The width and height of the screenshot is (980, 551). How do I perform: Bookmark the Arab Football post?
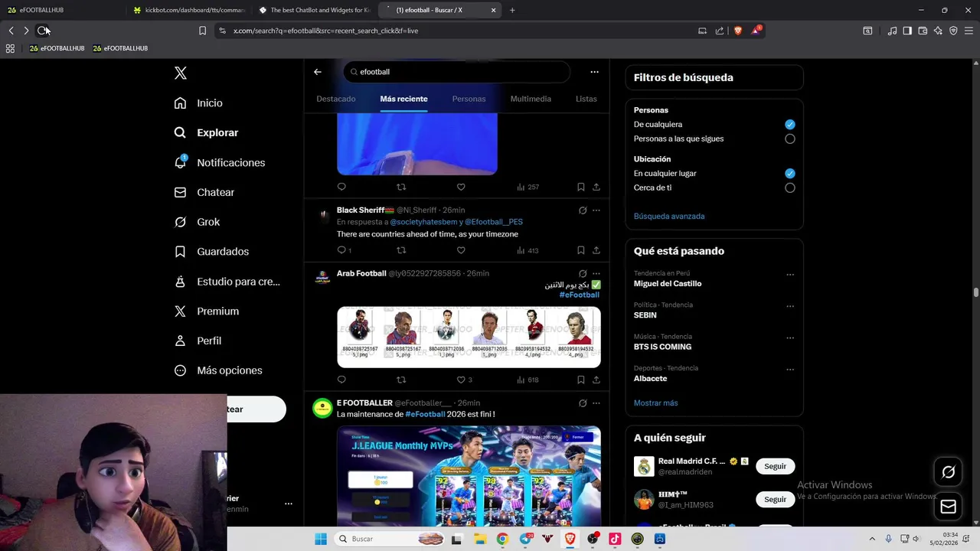point(580,380)
